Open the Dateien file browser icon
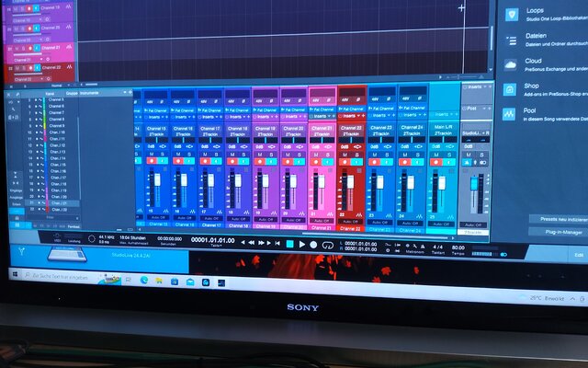Image resolution: width=588 pixels, height=368 pixels. (512, 40)
